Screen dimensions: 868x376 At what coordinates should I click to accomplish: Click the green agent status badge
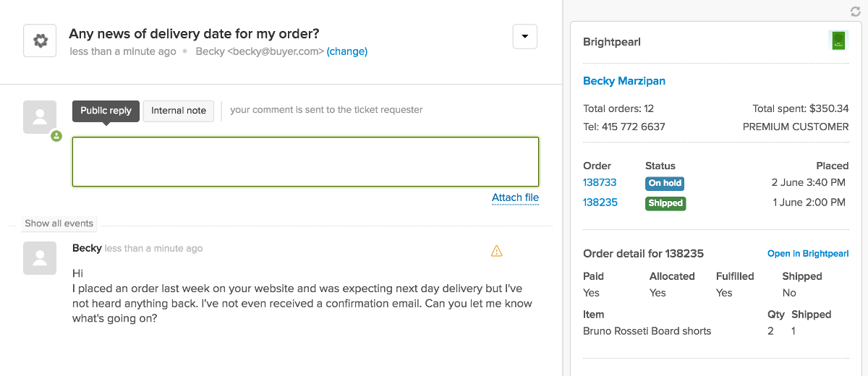pos(56,136)
